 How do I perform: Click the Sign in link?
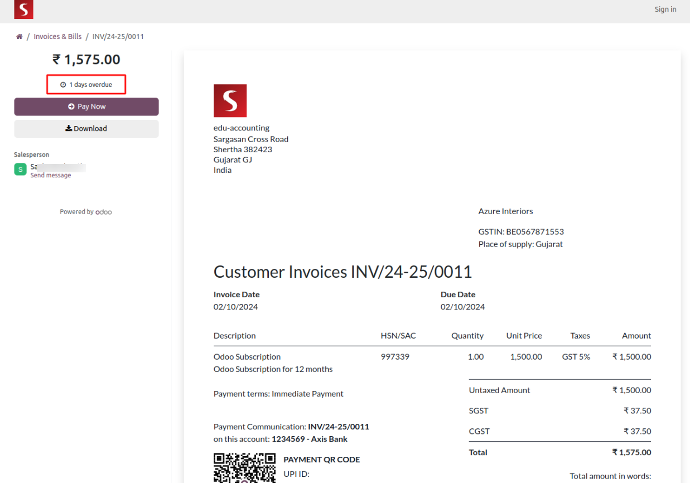click(665, 9)
